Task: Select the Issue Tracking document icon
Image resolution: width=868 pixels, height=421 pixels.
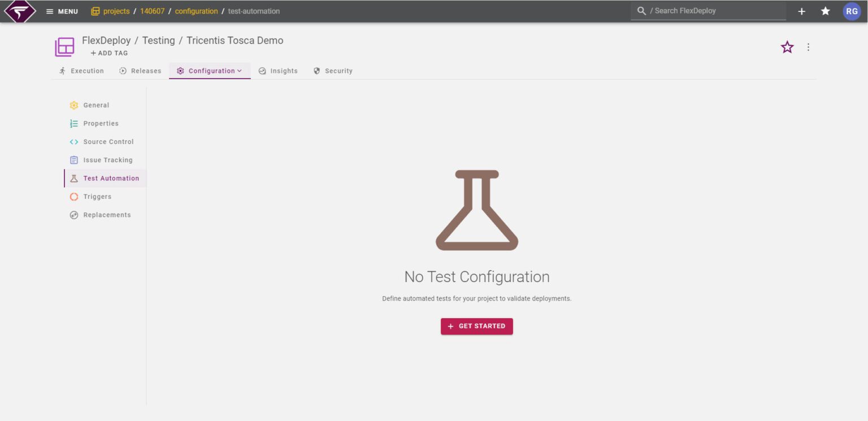Action: pyautogui.click(x=73, y=160)
